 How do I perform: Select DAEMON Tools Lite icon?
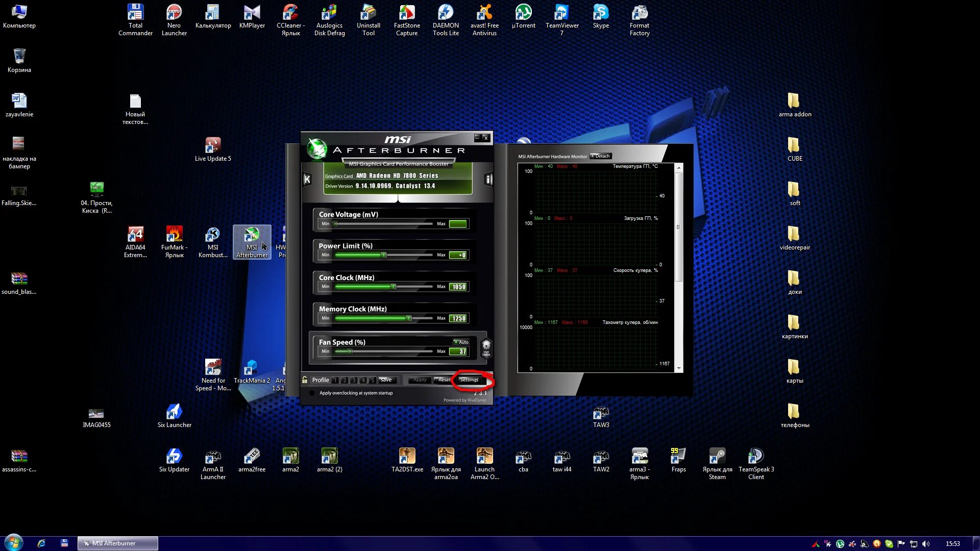tap(446, 20)
